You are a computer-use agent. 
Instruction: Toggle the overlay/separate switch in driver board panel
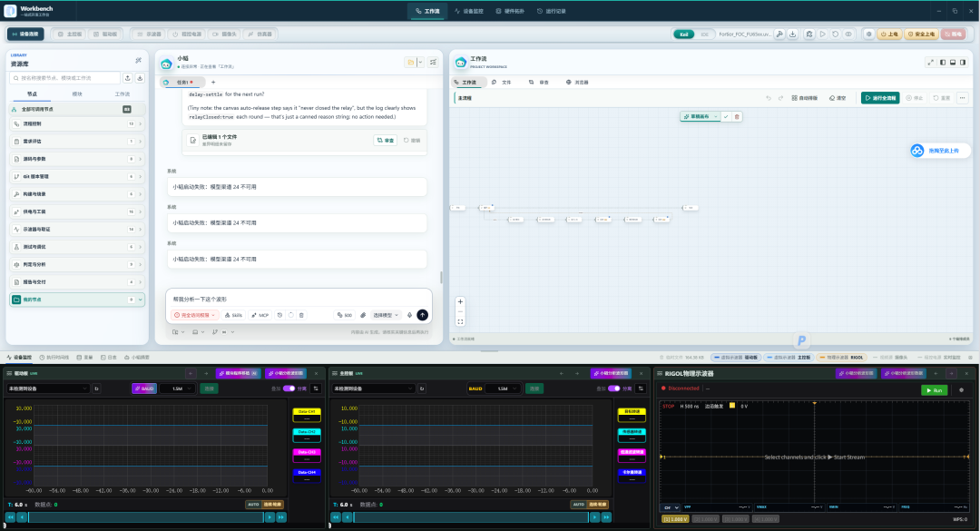click(289, 389)
